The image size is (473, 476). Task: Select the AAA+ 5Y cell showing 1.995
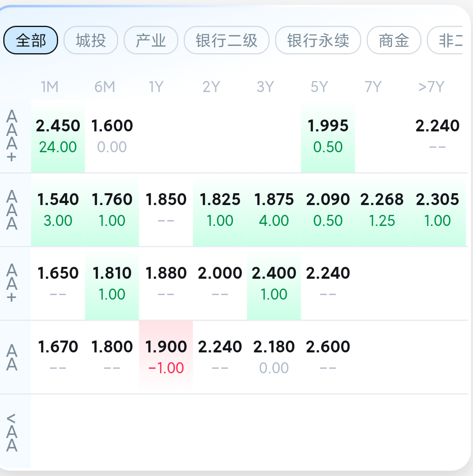point(328,136)
